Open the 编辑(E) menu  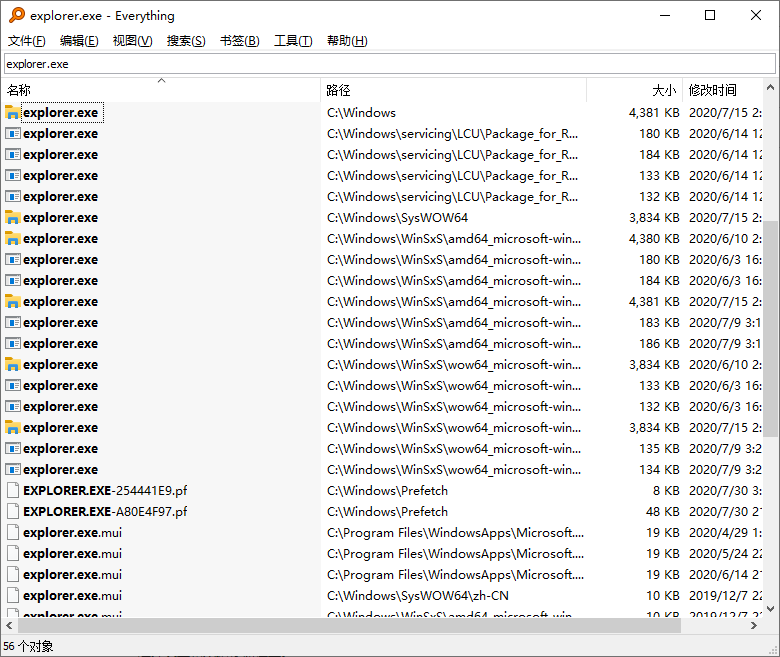click(79, 41)
